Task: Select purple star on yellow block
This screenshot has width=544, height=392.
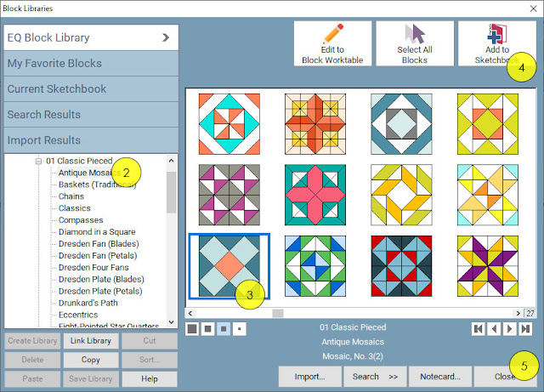Action: click(x=487, y=266)
